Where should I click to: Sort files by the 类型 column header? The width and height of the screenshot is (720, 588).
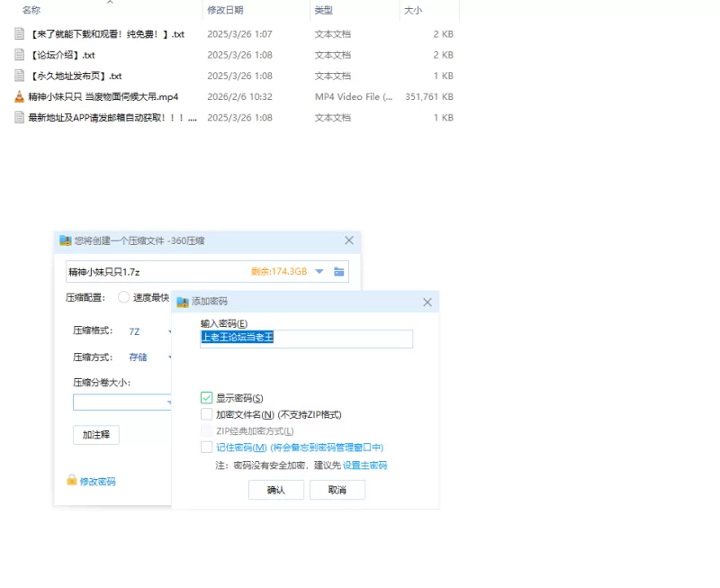(324, 10)
